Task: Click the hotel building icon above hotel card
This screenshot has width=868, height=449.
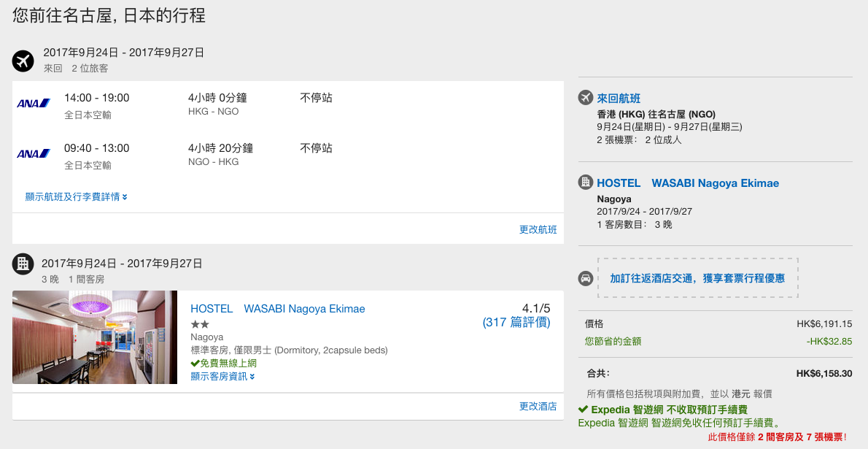Action: point(23,264)
